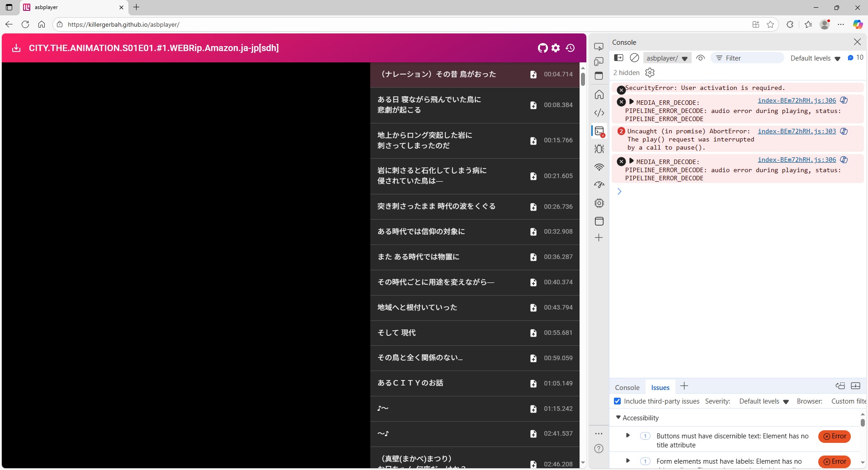Open first index-BEm72hRH.js:306 source link

click(x=797, y=100)
